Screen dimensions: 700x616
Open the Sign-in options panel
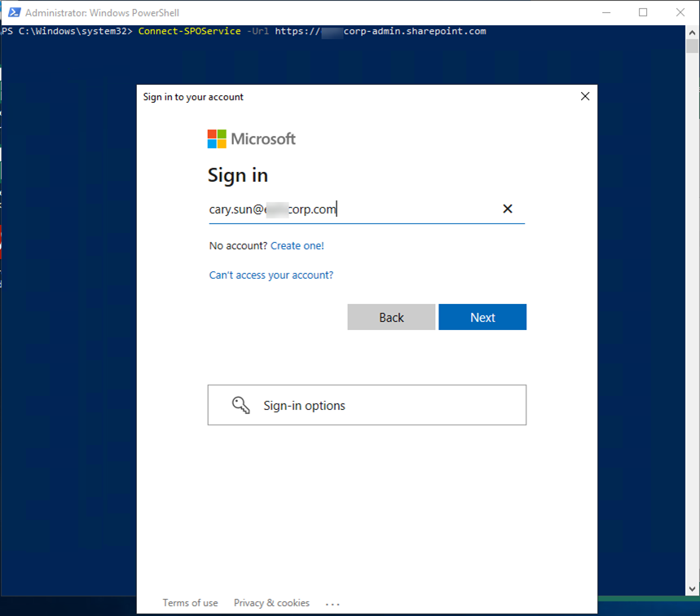pyautogui.click(x=367, y=405)
